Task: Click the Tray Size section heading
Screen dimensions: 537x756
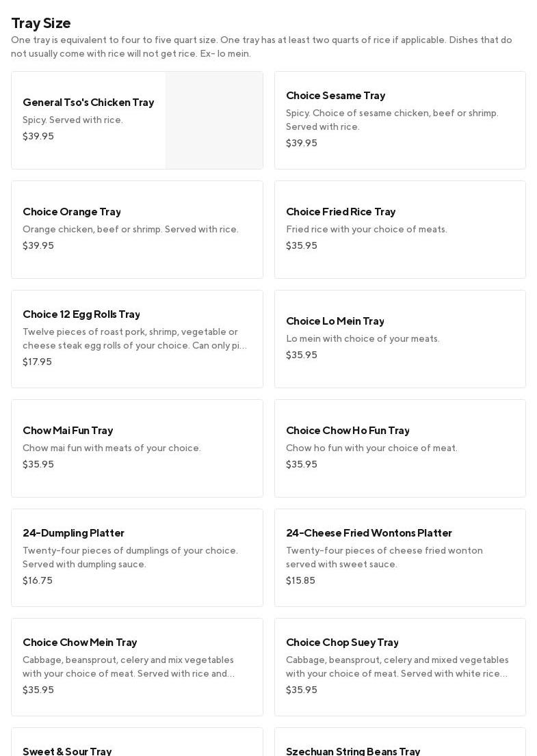Action: pos(41,23)
